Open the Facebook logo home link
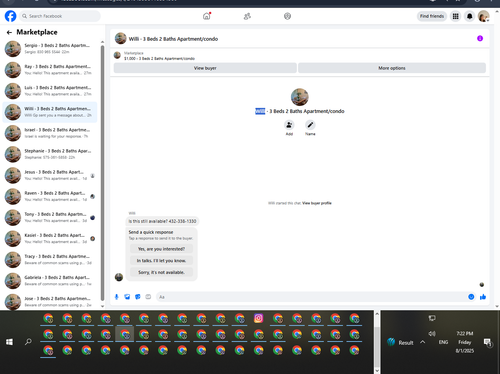Image resolution: width=500 pixels, height=374 pixels. pos(10,16)
